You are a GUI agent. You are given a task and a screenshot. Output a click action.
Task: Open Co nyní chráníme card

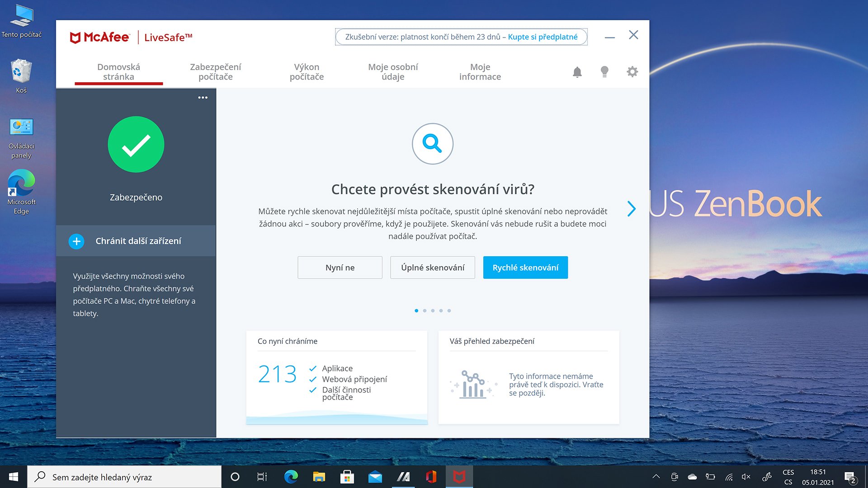pos(337,377)
